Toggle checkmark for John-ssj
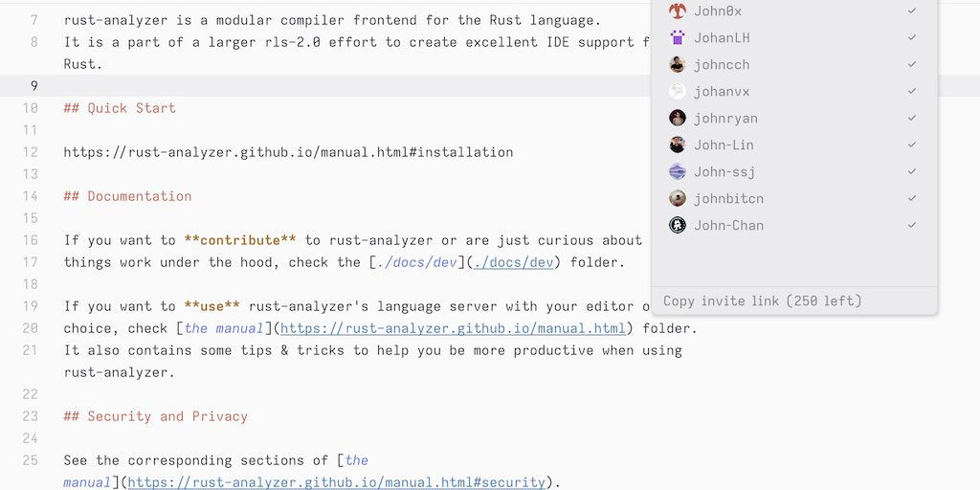Viewport: 980px width, 490px height. coord(912,172)
